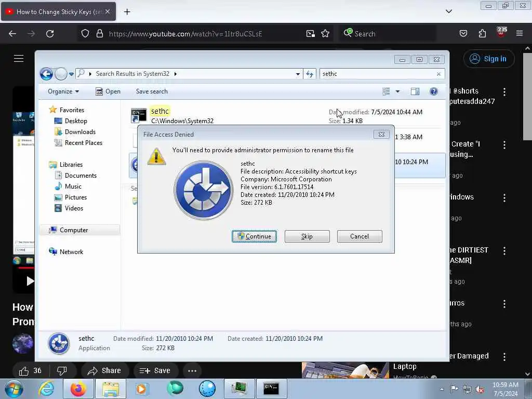
Task: Click Skip in the File Access Denied dialog
Action: 307,236
